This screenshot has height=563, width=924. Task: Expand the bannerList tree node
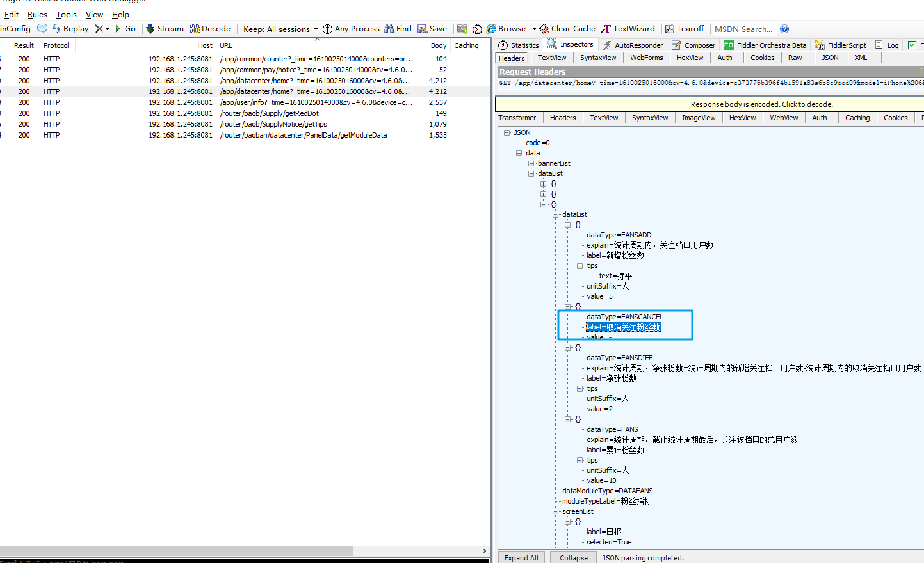[x=531, y=163]
